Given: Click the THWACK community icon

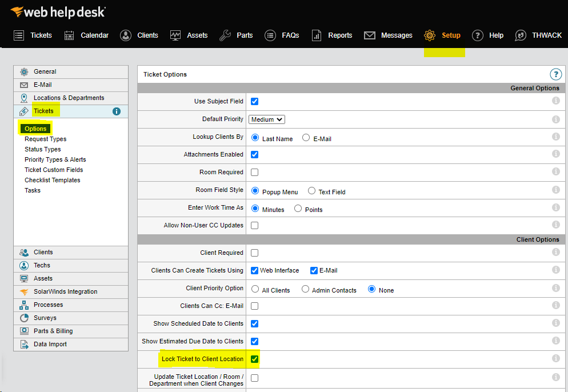Looking at the screenshot, I should [521, 35].
